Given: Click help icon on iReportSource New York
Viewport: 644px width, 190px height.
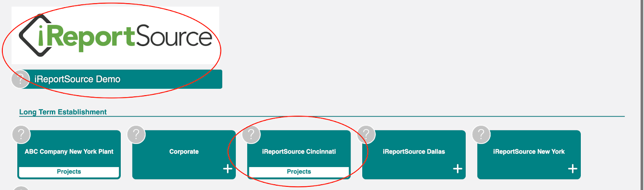Looking at the screenshot, I should pyautogui.click(x=481, y=134).
